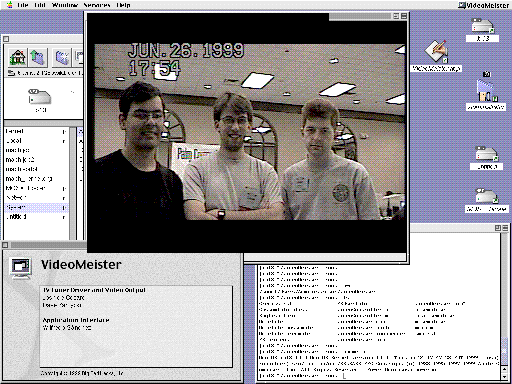The width and height of the screenshot is (512, 384).
Task: Click the Home house icon in file viewer toolbar
Action: pos(18,57)
